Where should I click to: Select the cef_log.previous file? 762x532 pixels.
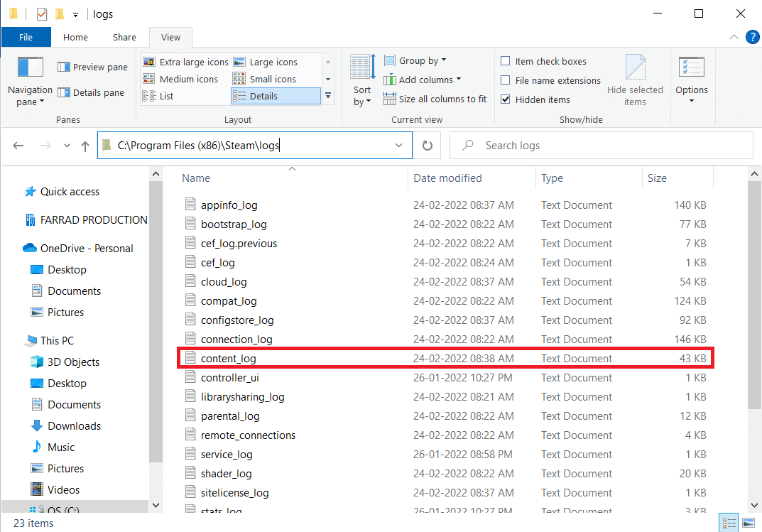(x=445, y=244)
